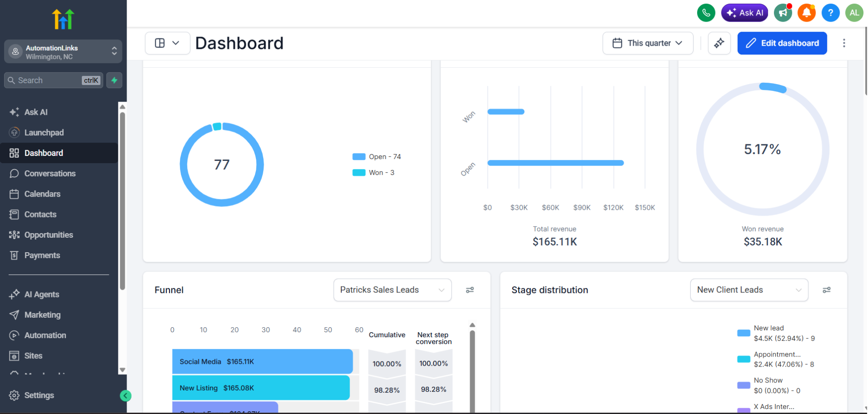Image resolution: width=868 pixels, height=414 pixels.
Task: Click the Marketing paper plane icon
Action: (14, 315)
